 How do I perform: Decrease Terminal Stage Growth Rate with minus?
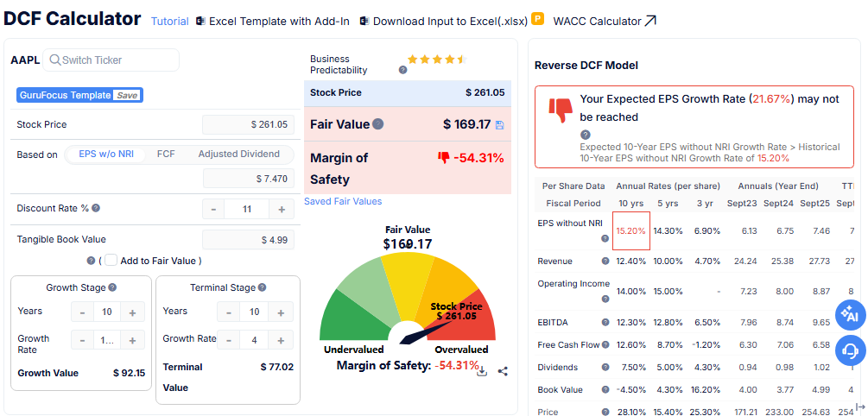(x=228, y=340)
